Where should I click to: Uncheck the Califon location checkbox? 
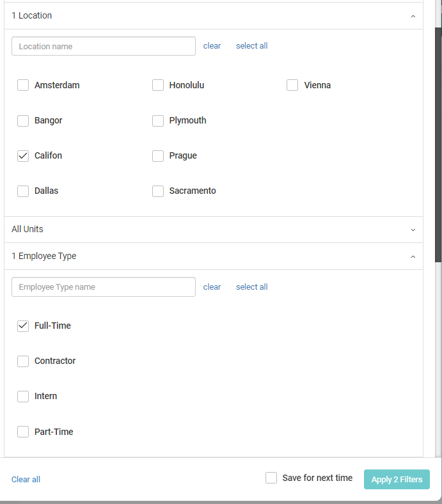pyautogui.click(x=23, y=155)
